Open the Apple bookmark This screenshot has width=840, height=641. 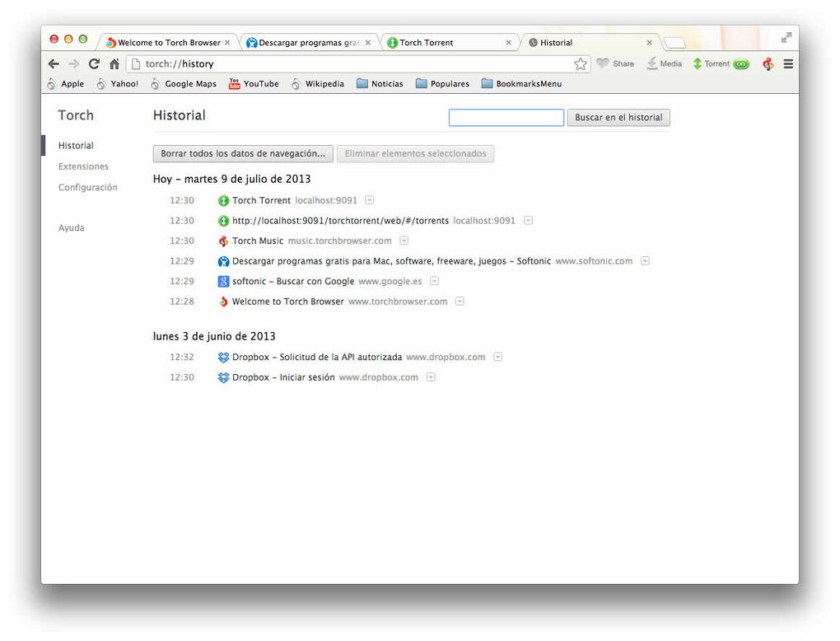click(65, 83)
